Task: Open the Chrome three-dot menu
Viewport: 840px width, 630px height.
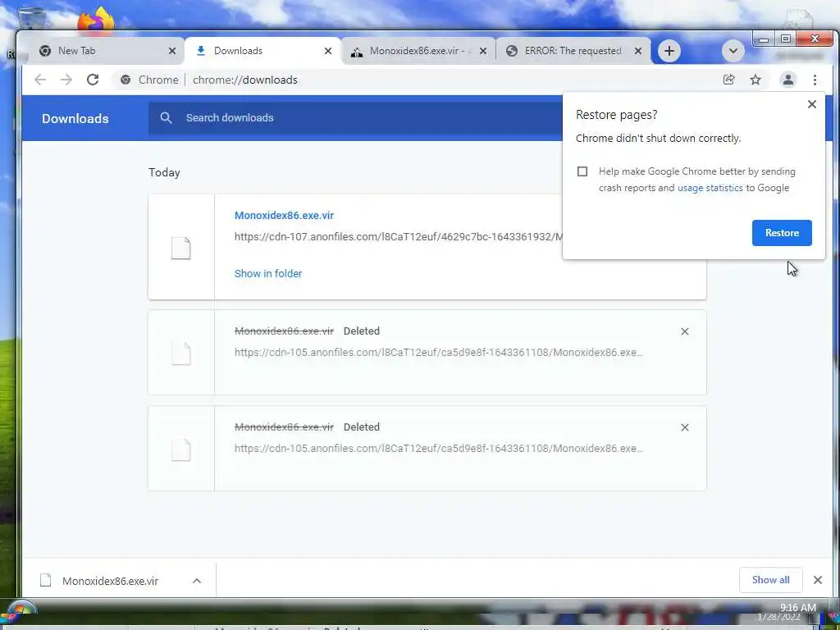Action: 815,80
